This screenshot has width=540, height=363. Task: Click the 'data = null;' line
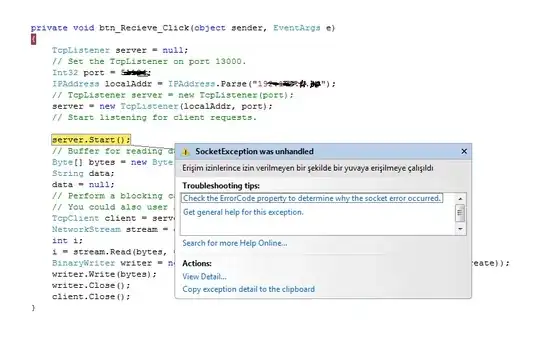pos(83,185)
